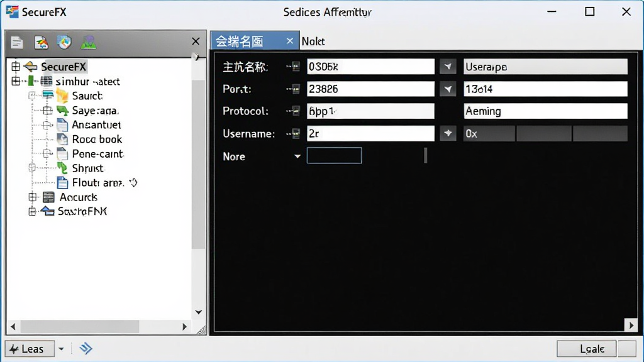
Task: Click the Userarpo field
Action: click(545, 67)
